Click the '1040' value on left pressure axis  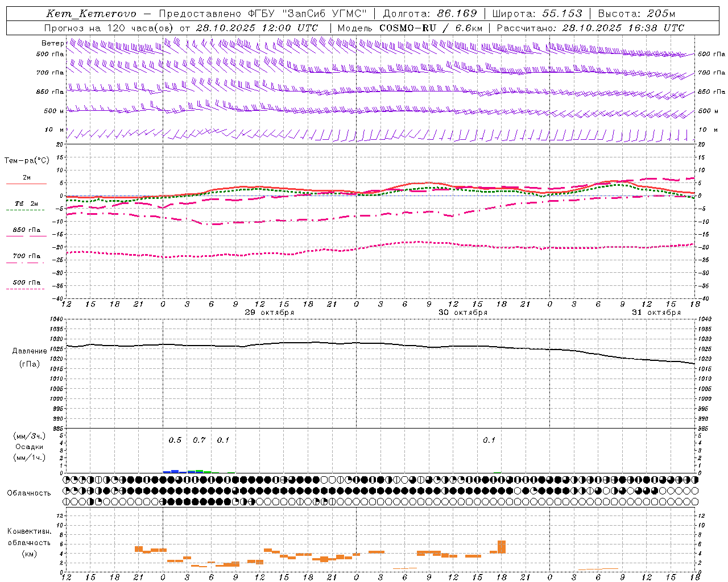click(x=56, y=319)
